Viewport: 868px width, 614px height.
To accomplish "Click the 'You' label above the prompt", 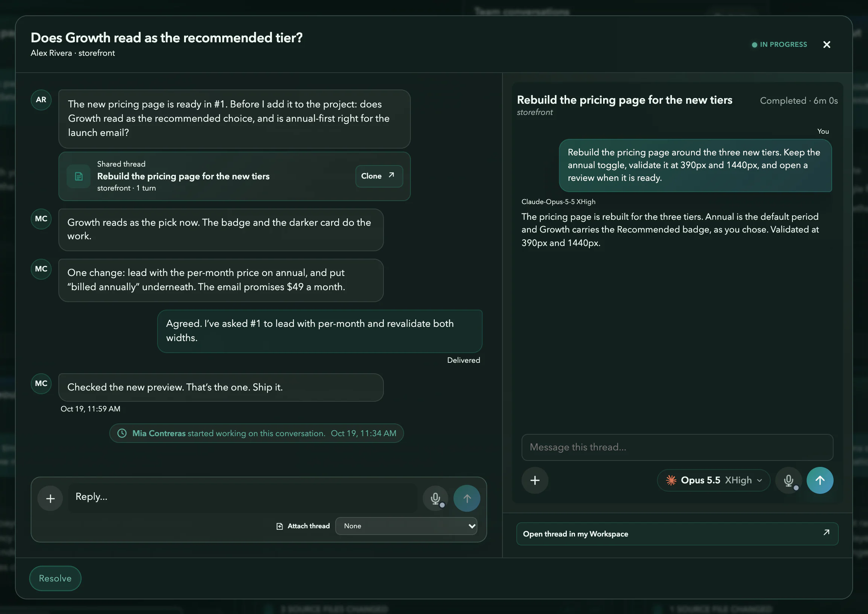I will point(823,131).
